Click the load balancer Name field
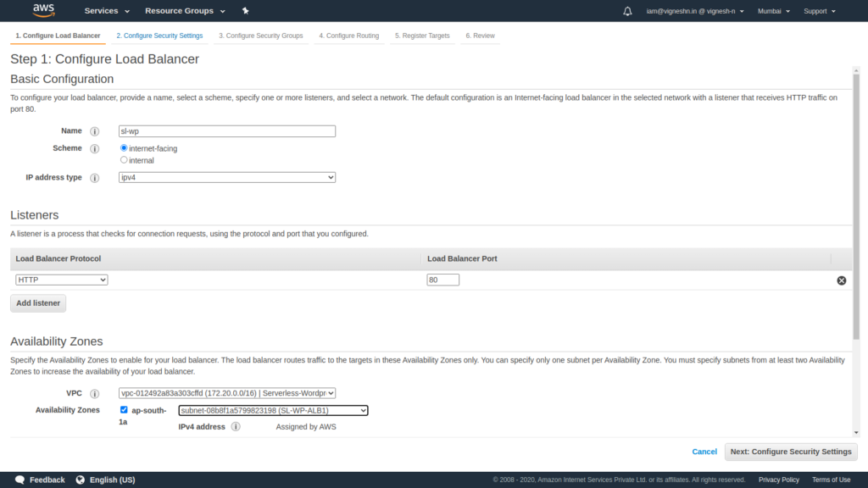 coord(227,131)
